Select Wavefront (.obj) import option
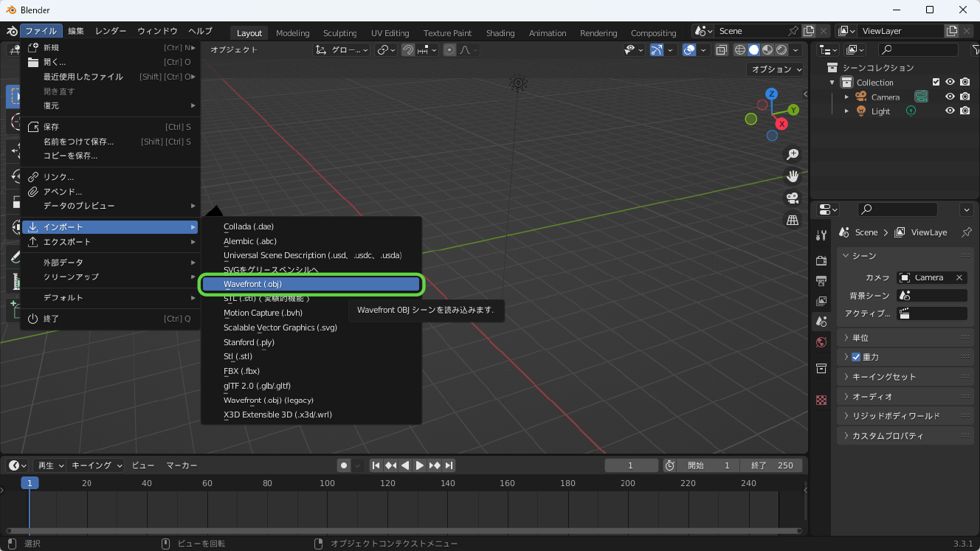Viewport: 980px width, 551px height. (311, 284)
